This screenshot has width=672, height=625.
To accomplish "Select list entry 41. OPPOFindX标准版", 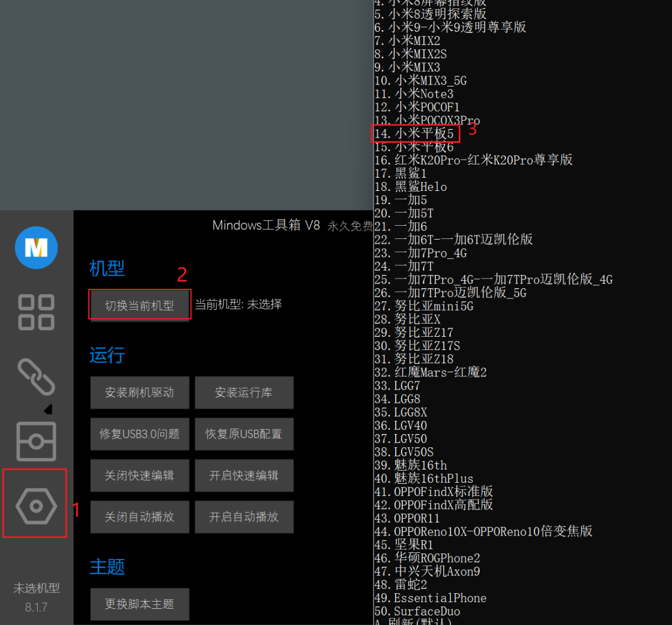I will [434, 492].
